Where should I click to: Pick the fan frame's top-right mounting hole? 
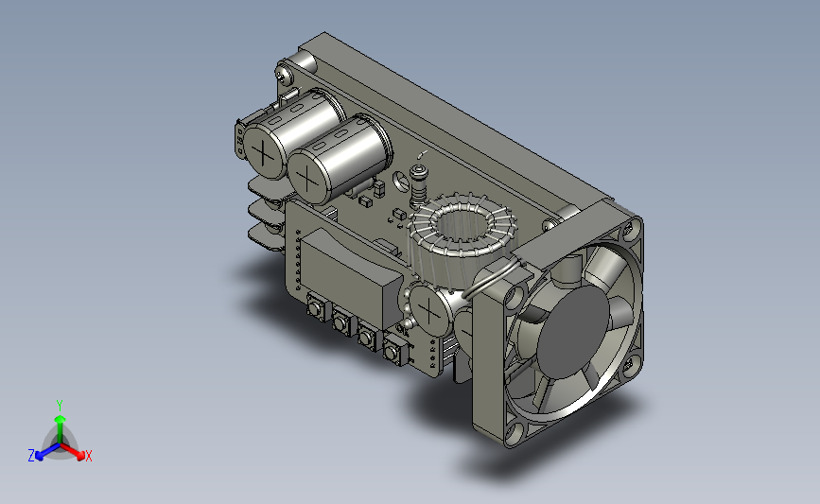click(x=634, y=228)
